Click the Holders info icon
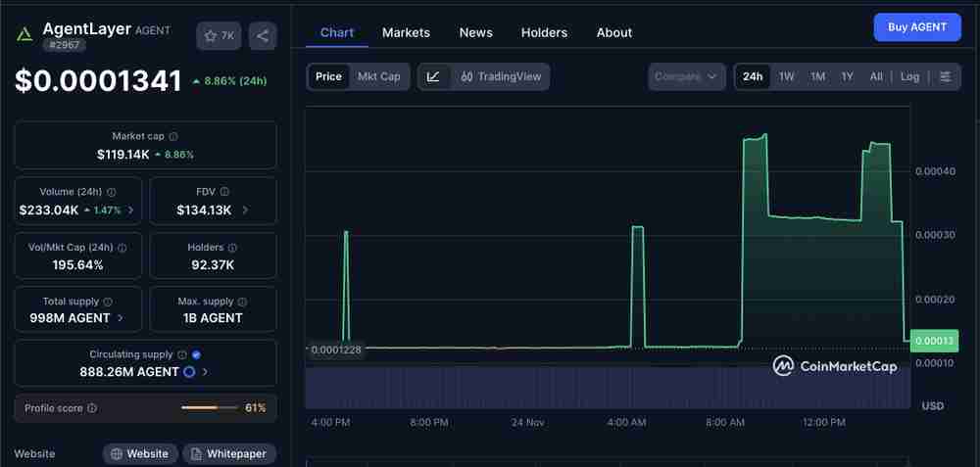The width and height of the screenshot is (980, 467). [x=232, y=249]
